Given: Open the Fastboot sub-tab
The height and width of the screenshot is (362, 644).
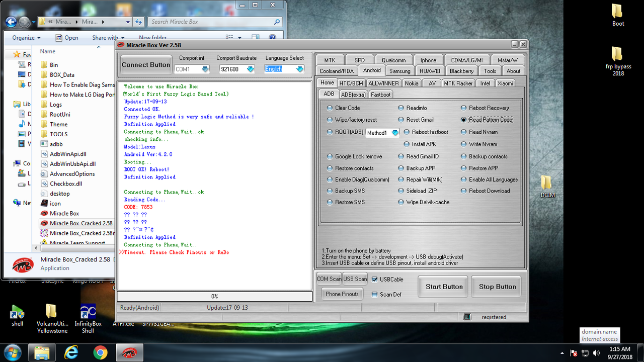Looking at the screenshot, I should pos(380,95).
